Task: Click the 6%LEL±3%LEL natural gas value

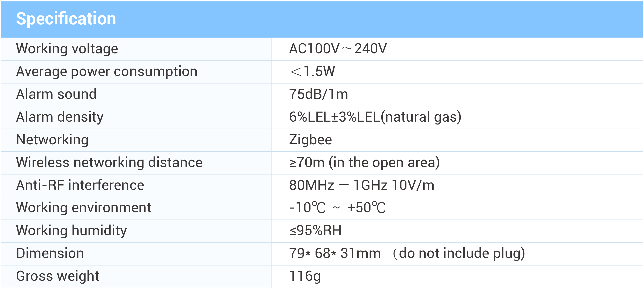Action: [x=375, y=117]
